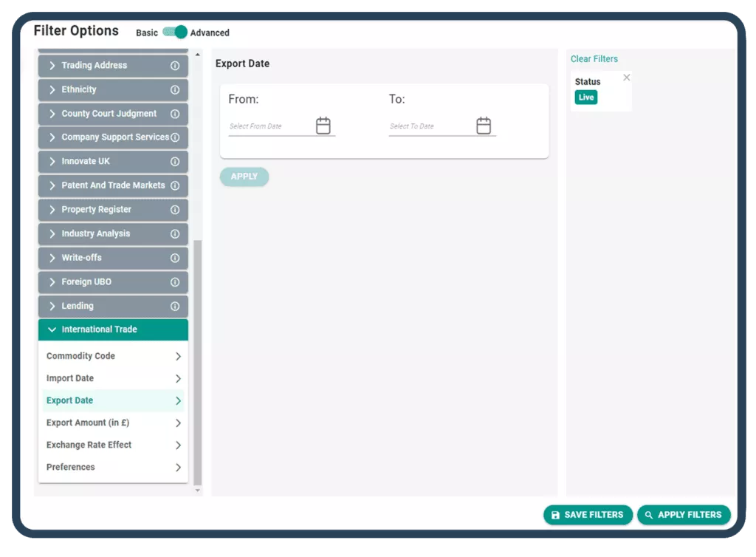Click info icon beside Innovate UK
This screenshot has width=756, height=557.
(175, 162)
